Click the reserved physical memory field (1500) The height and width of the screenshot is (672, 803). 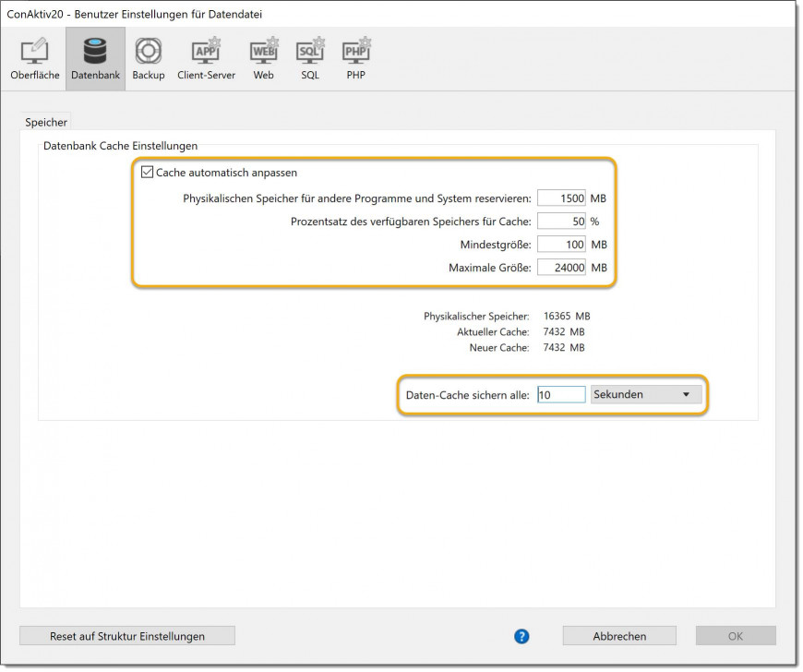click(x=561, y=198)
